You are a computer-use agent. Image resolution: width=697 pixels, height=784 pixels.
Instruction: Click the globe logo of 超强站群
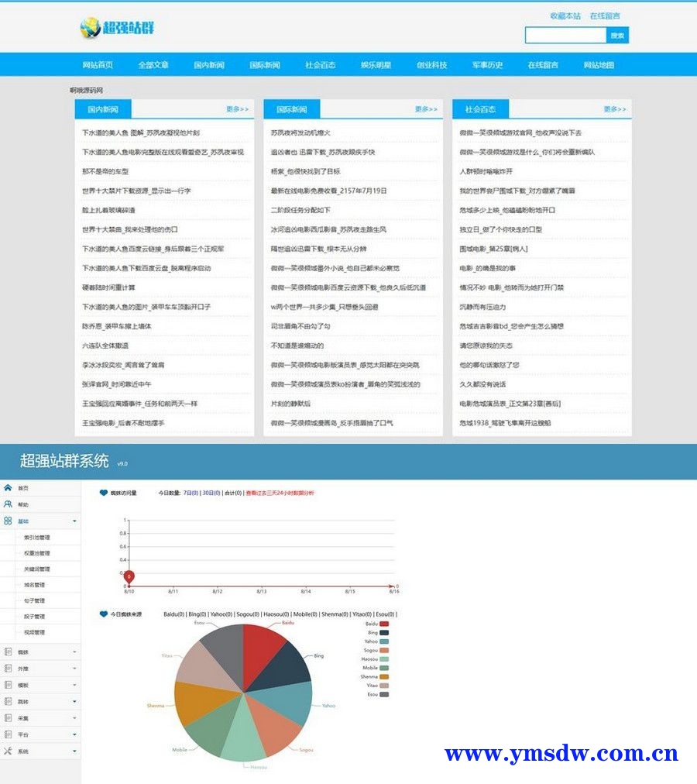click(90, 29)
